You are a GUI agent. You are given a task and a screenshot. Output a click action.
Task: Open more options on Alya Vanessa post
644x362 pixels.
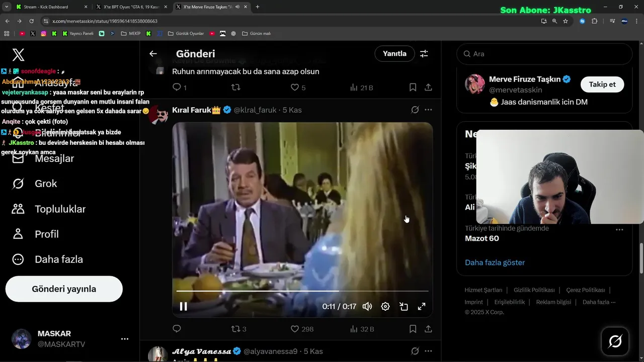click(x=428, y=351)
